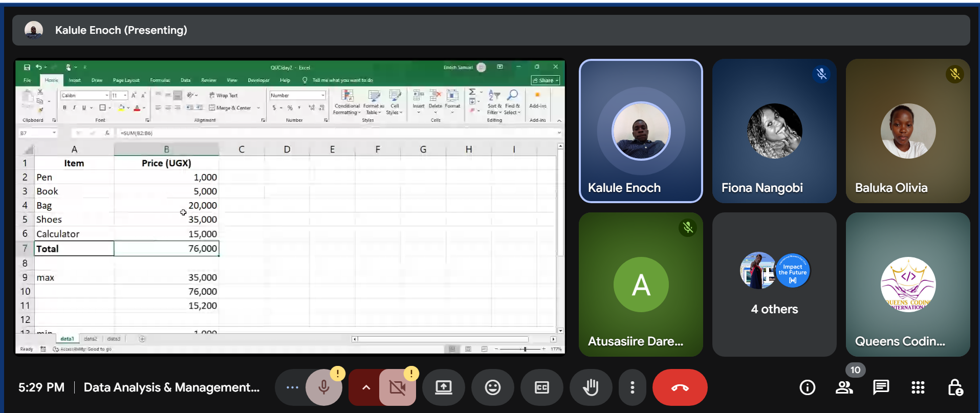Select Fiona Nangobi's video tile

[774, 131]
